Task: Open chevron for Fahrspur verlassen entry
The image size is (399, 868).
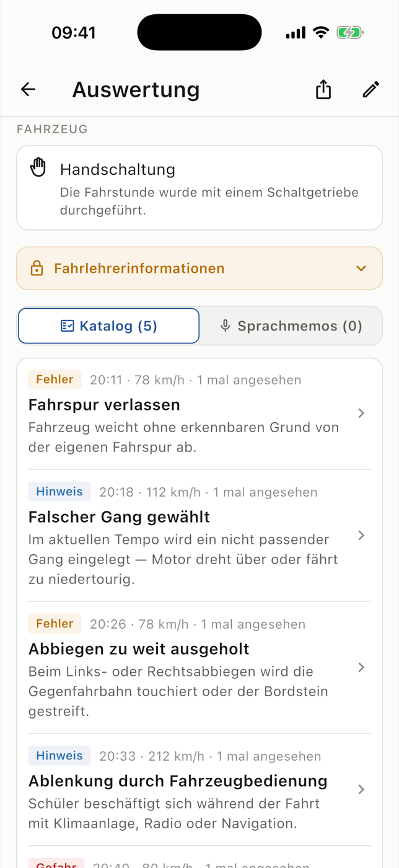Action: 361,413
